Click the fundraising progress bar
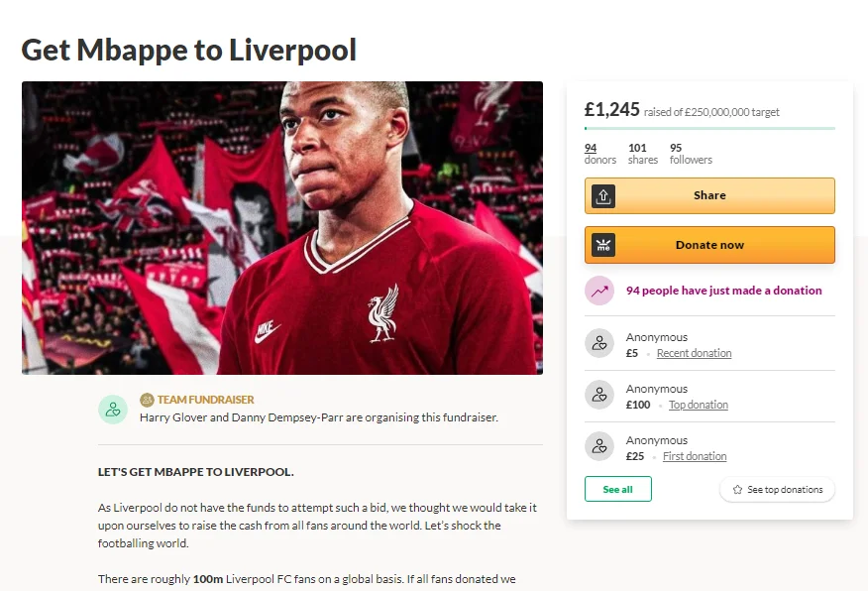Viewport: 868px width, 591px height. (x=709, y=128)
